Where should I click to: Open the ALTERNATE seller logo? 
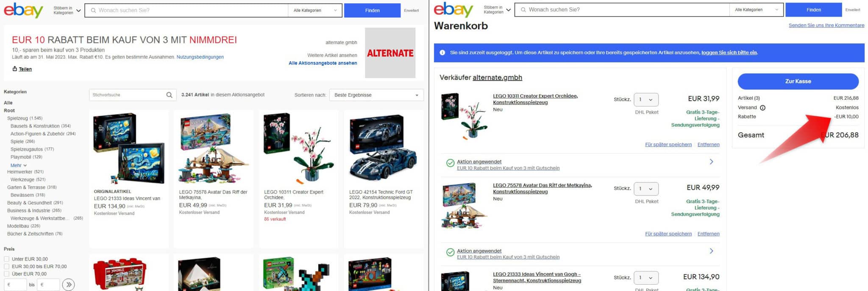tap(390, 53)
